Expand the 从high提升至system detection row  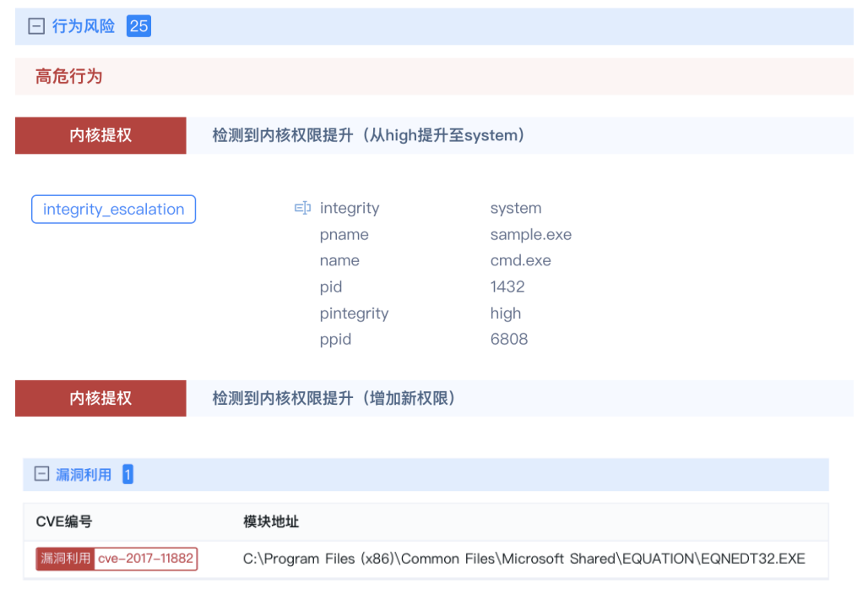pos(368,135)
